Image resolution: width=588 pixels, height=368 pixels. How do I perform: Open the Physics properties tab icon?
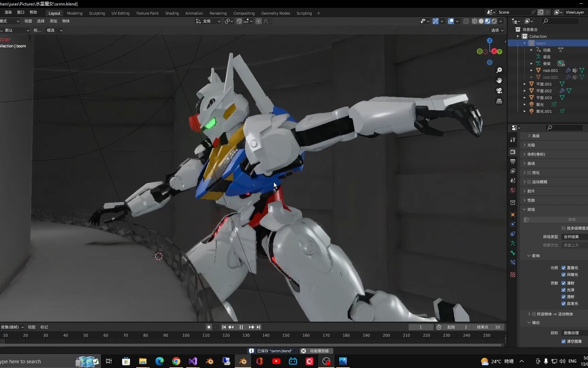click(513, 224)
